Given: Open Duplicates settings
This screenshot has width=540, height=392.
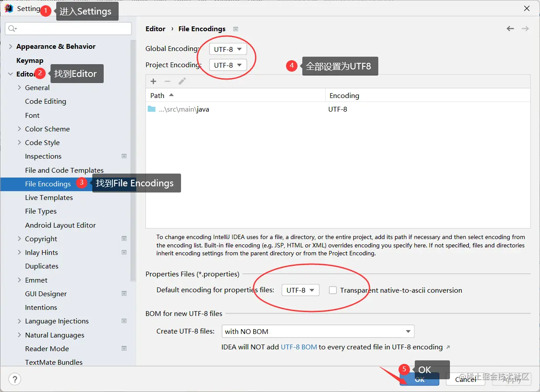Looking at the screenshot, I should (42, 266).
